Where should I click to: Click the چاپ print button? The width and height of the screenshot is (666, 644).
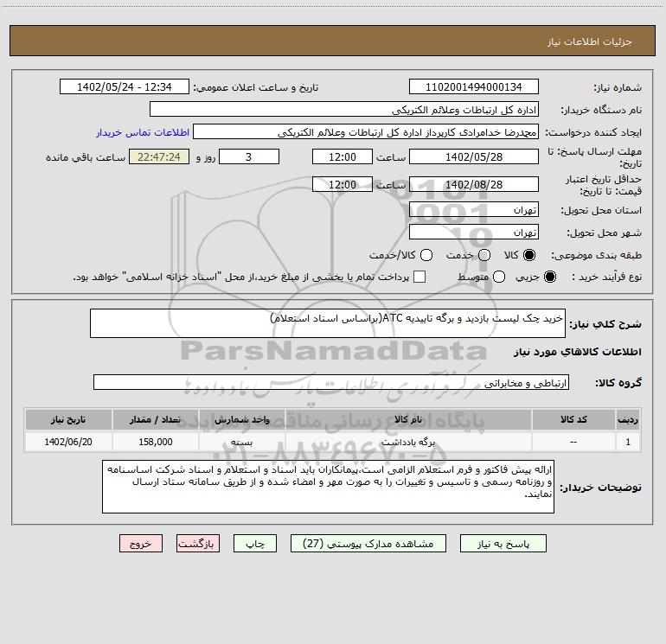coord(255,544)
